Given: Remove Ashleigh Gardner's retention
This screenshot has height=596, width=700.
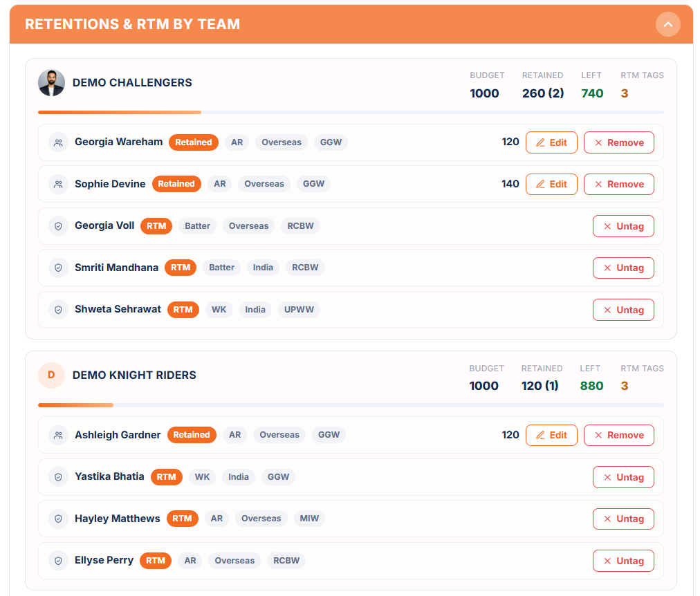Looking at the screenshot, I should point(619,436).
